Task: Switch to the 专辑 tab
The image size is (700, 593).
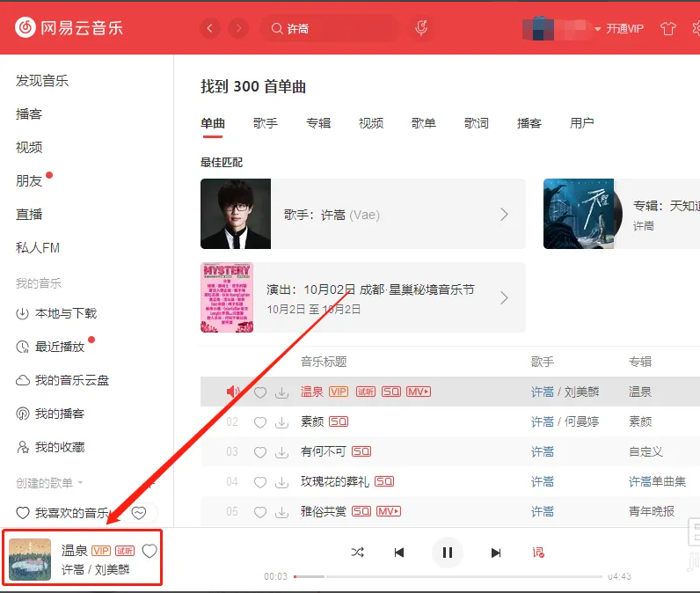Action: click(x=318, y=123)
